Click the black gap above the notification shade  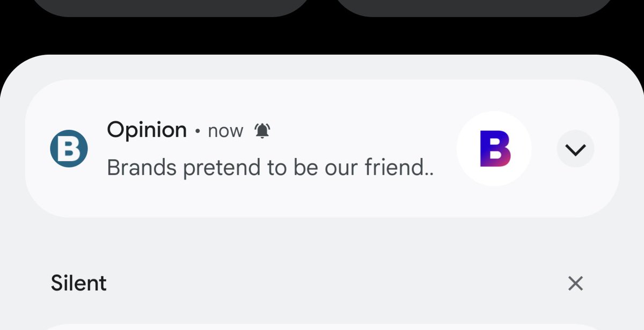322,35
